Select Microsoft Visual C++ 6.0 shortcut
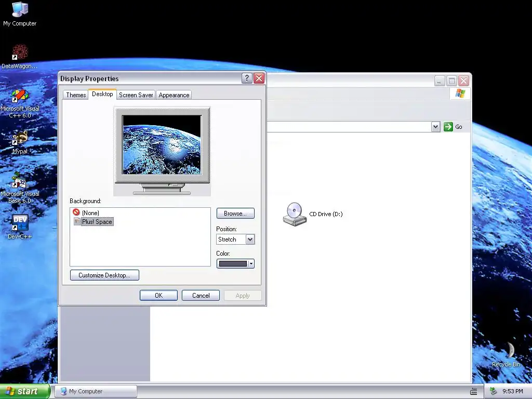 20,103
